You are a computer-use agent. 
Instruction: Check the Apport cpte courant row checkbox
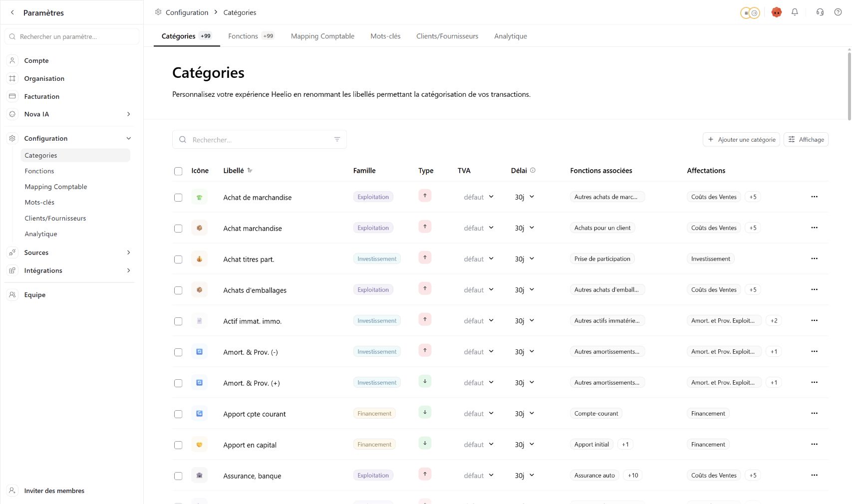[178, 414]
